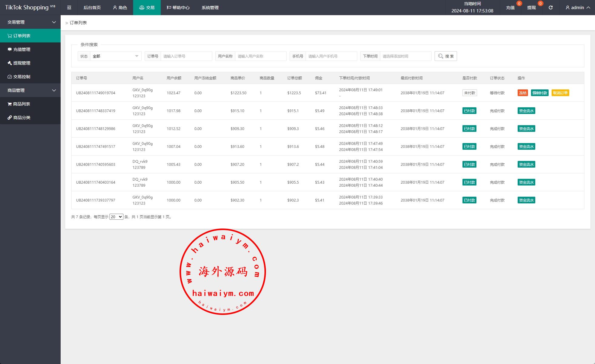Open 交易控制 sidebar item
Screen dimensions: 595x364
point(22,77)
